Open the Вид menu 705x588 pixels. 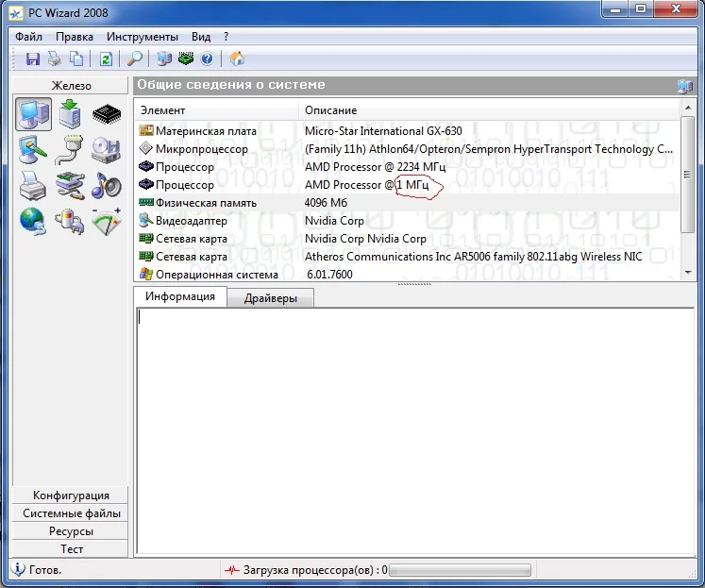[x=201, y=37]
